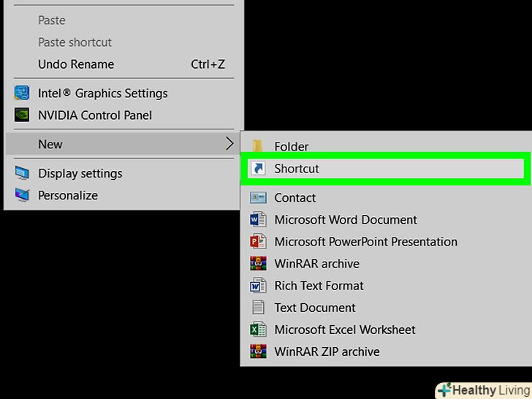This screenshot has height=399, width=532.
Task: Choose Microsoft Excel Worksheet entry
Action: tap(344, 330)
